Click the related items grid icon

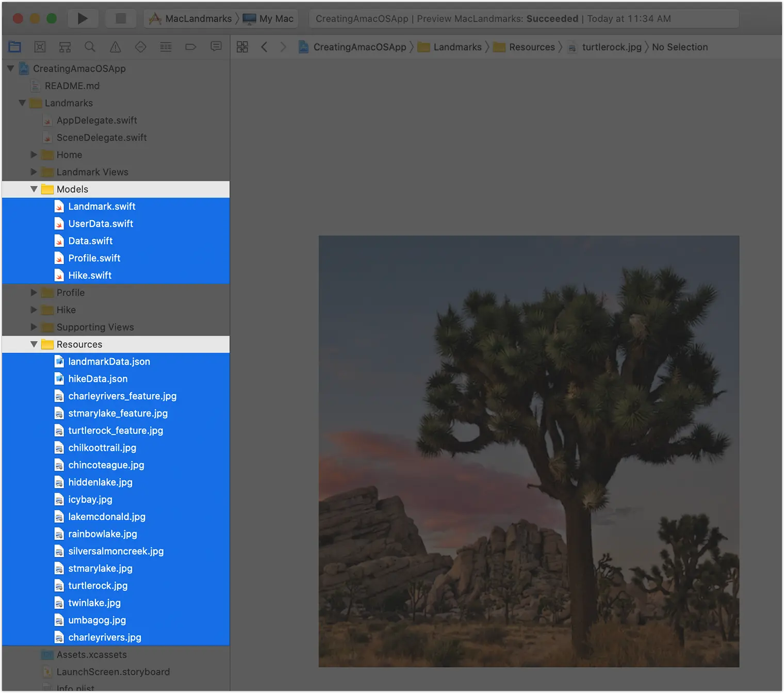[x=242, y=47]
